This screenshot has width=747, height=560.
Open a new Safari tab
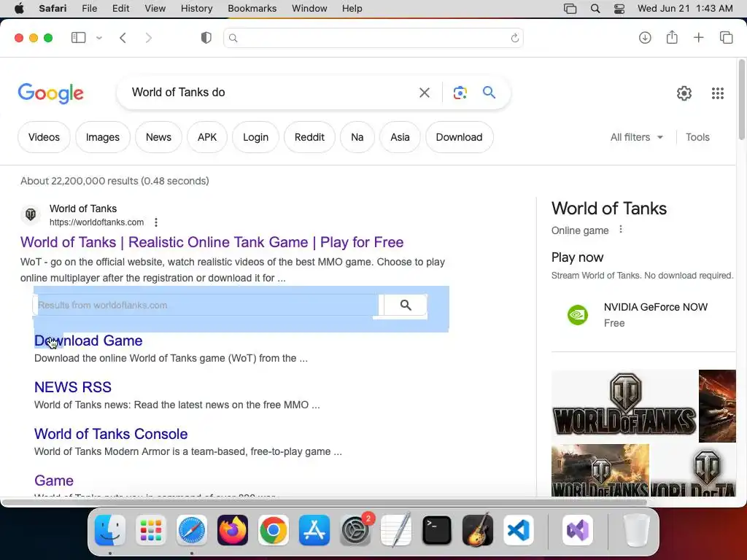(698, 38)
